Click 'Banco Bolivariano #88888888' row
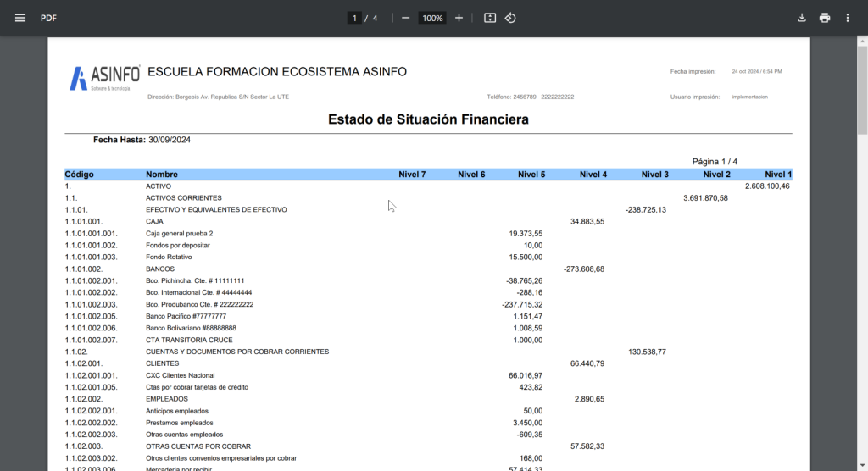Image resolution: width=868 pixels, height=471 pixels. (191, 328)
